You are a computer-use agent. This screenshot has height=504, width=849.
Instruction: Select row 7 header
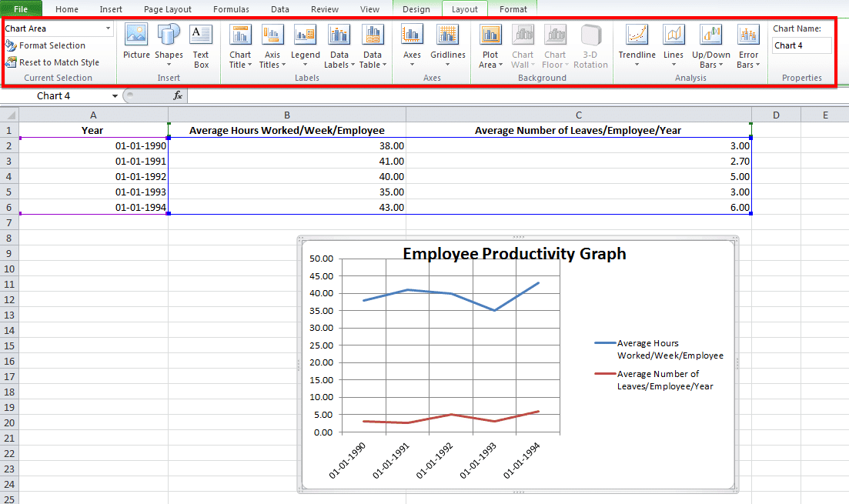coord(8,222)
